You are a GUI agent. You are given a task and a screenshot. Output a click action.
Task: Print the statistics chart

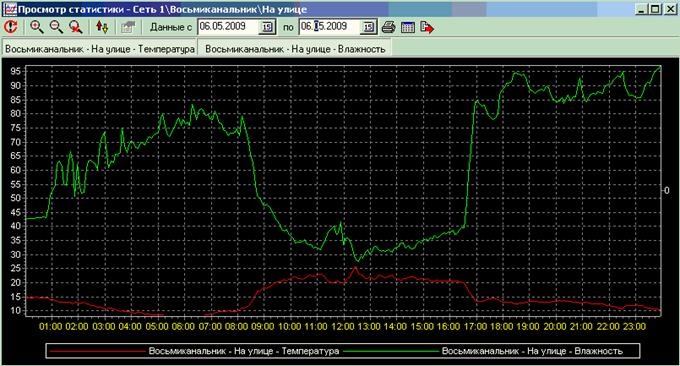pyautogui.click(x=389, y=27)
